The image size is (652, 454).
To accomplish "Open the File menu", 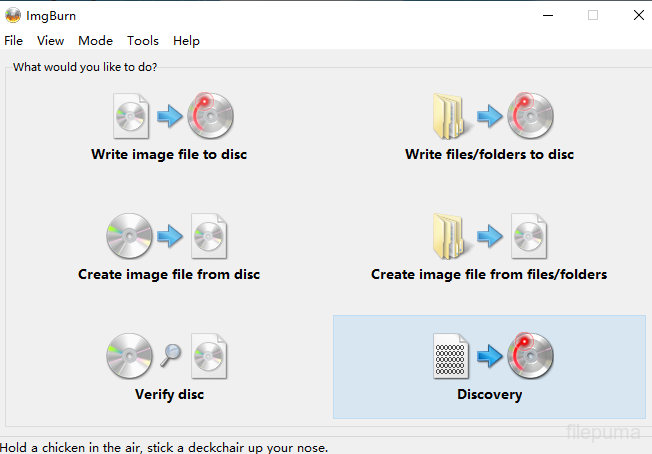I will click(x=13, y=41).
